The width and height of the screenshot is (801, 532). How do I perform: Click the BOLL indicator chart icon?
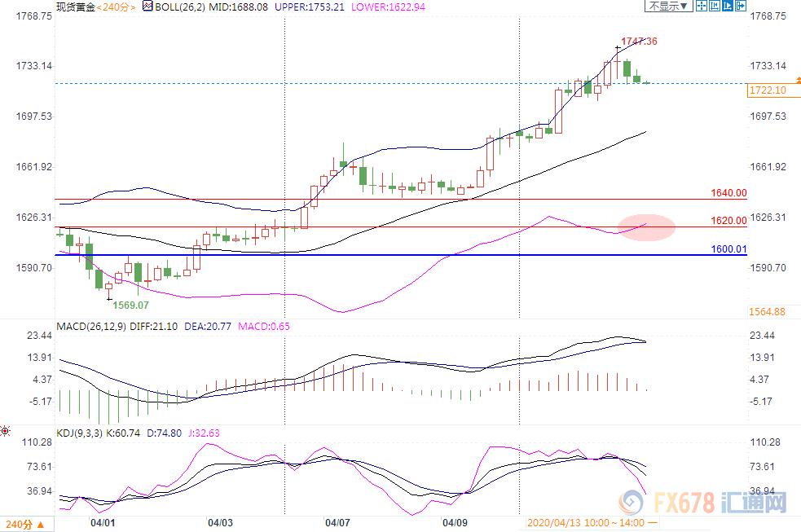[147, 6]
